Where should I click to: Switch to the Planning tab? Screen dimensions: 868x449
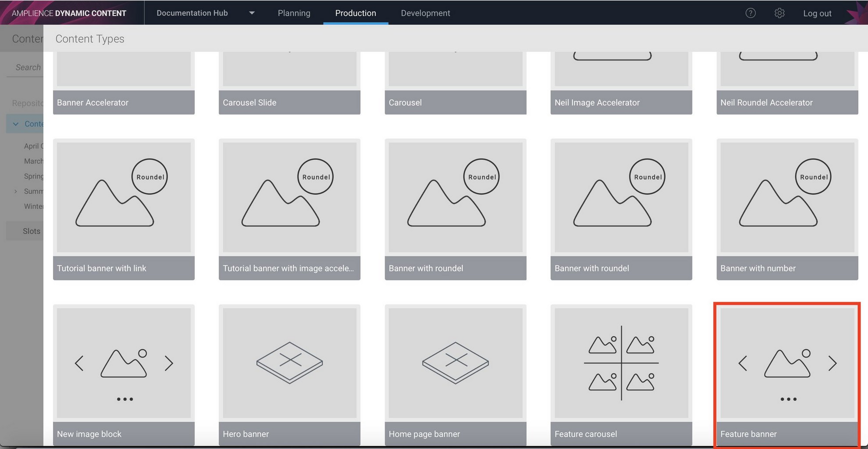[x=294, y=13]
